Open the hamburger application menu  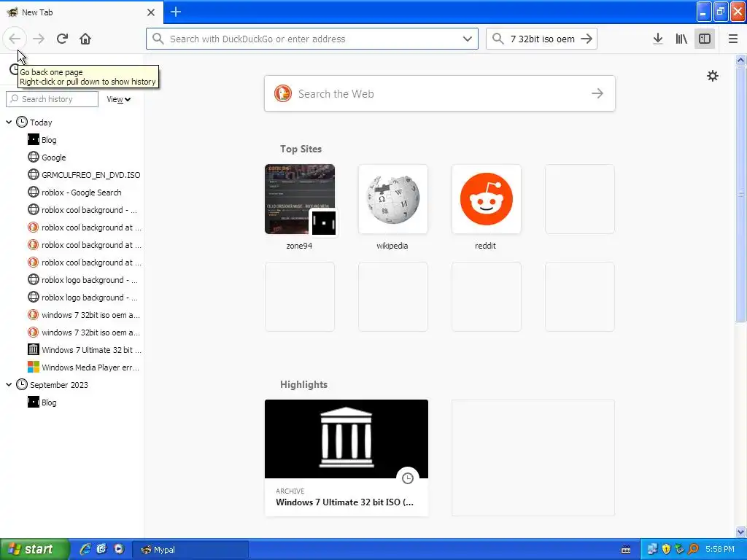(x=732, y=39)
